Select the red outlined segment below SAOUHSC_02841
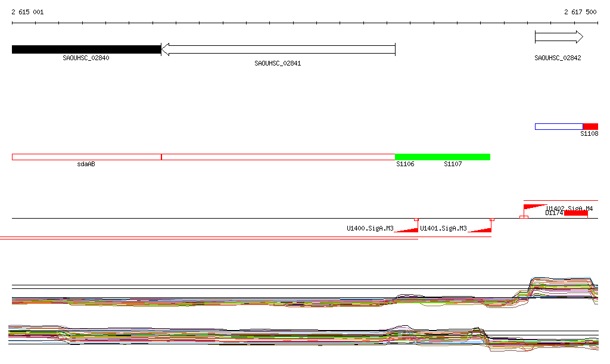The width and height of the screenshot is (610, 364). (x=278, y=157)
